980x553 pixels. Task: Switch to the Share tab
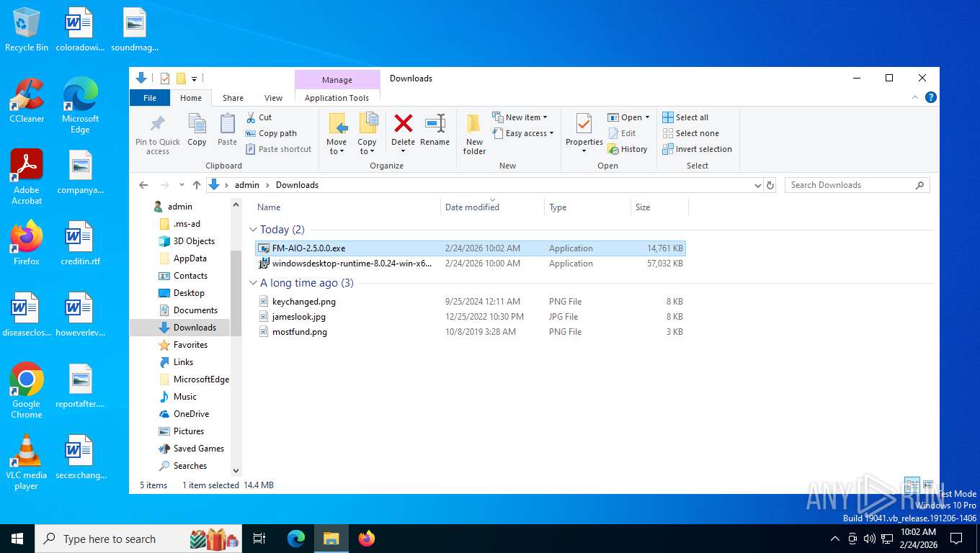tap(233, 98)
